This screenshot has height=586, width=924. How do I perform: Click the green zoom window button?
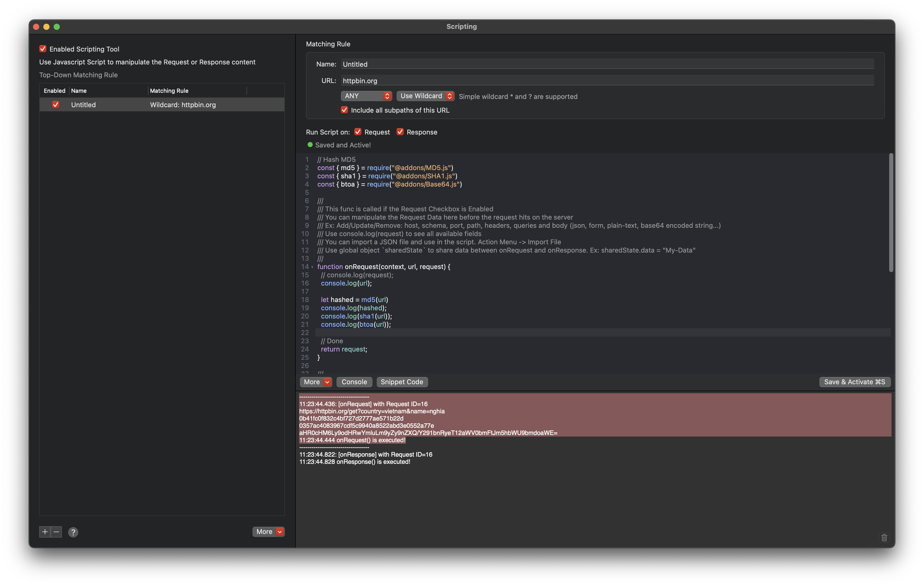click(57, 27)
